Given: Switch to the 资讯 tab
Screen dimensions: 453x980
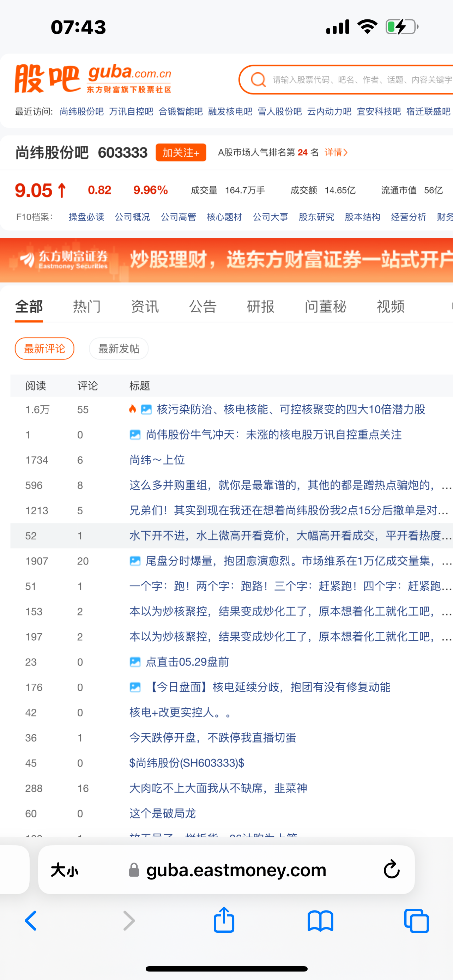Looking at the screenshot, I should (x=145, y=306).
